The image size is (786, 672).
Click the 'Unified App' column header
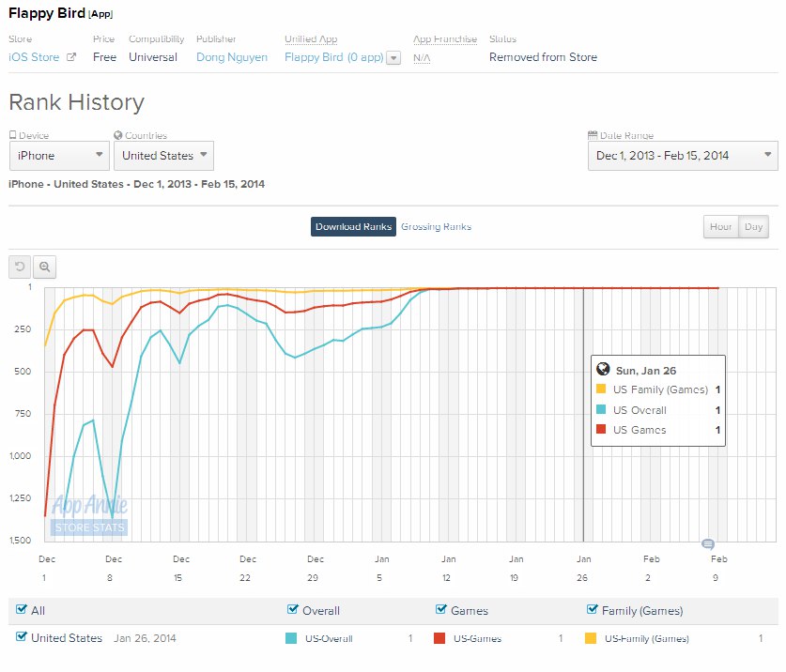311,39
